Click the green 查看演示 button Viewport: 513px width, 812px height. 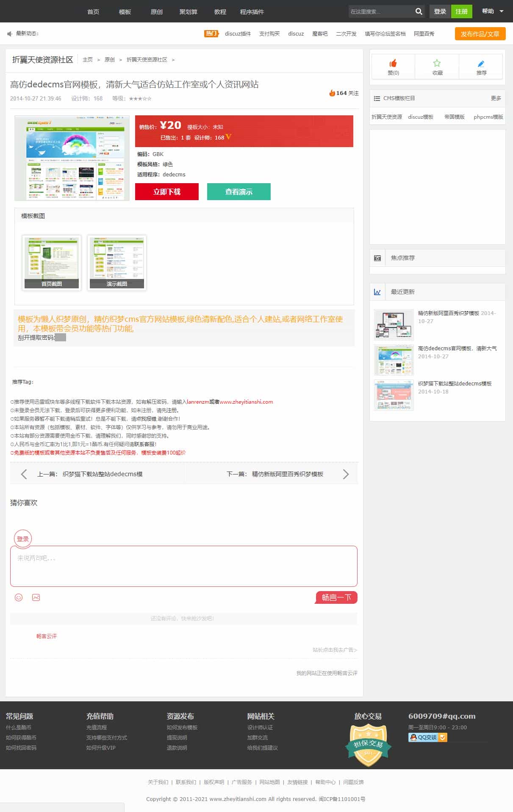[239, 192]
